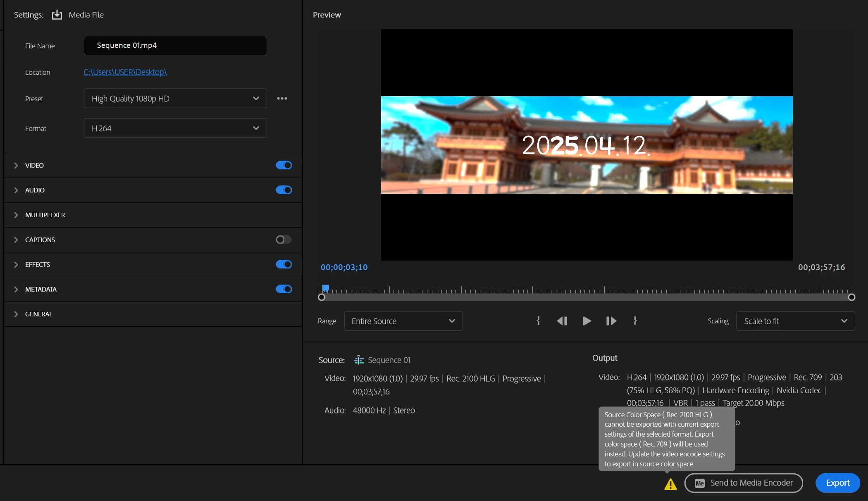The image size is (868, 501).
Task: Click the blue Export button
Action: coord(837,483)
